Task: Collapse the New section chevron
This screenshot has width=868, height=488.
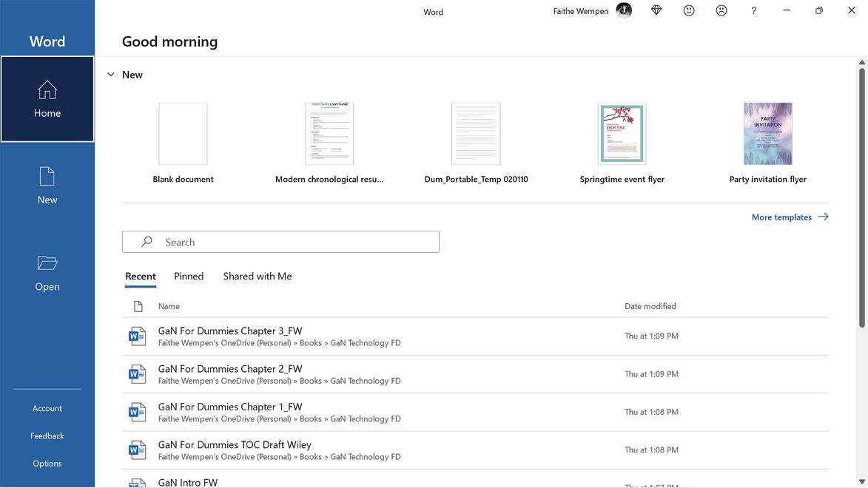Action: click(111, 74)
